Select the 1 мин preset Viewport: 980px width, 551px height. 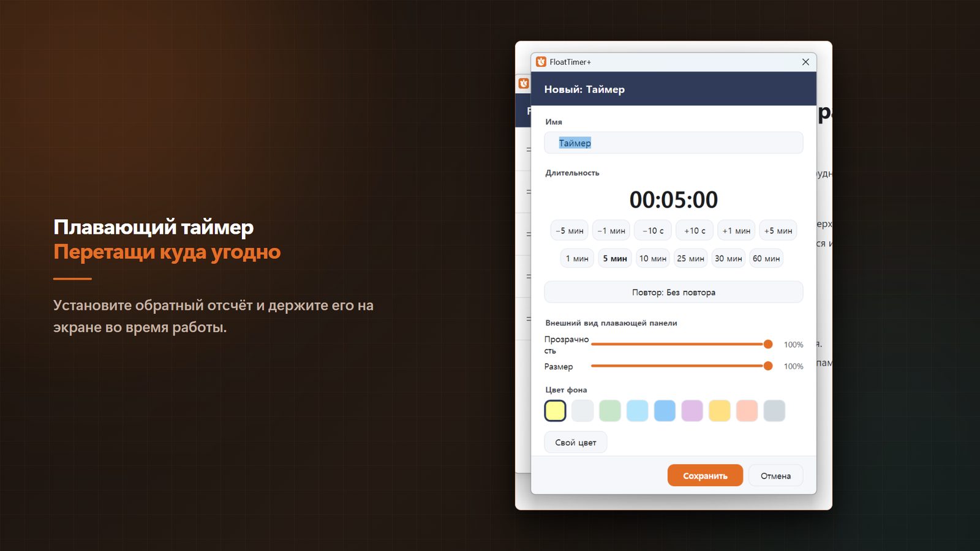pos(577,258)
